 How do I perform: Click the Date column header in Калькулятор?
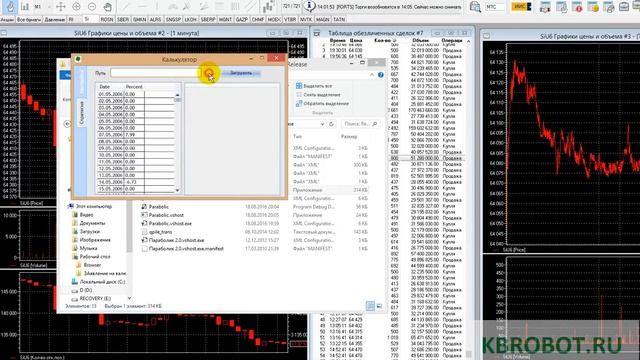(x=104, y=87)
